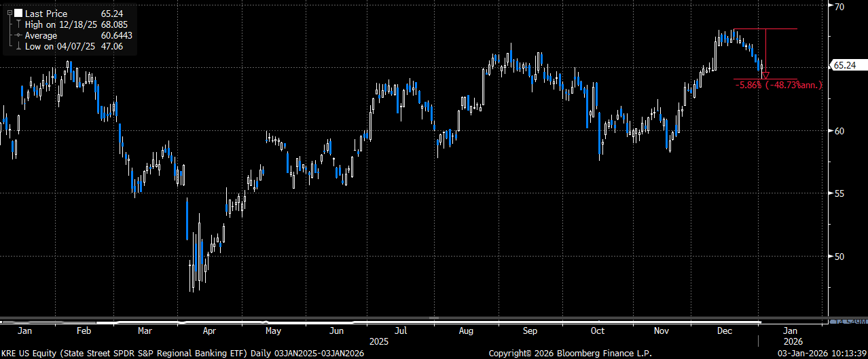Select the Average line icon in legend
The width and height of the screenshot is (868, 359).
pos(18,35)
